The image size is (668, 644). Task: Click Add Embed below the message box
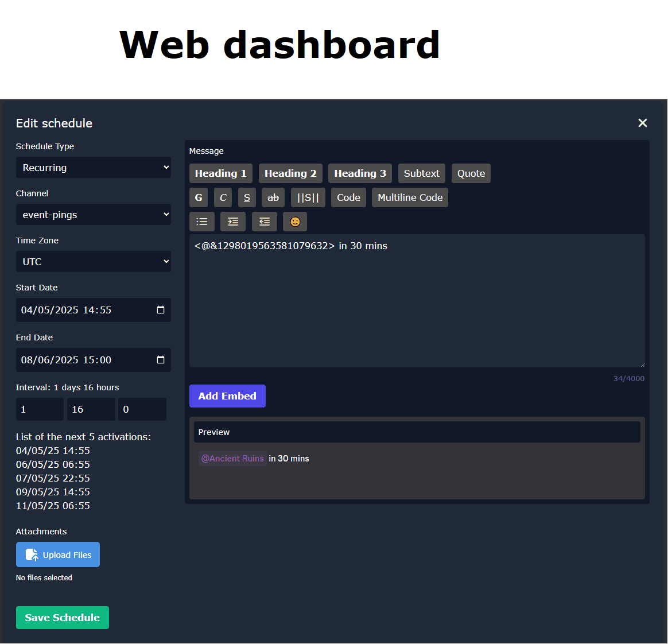tap(227, 395)
